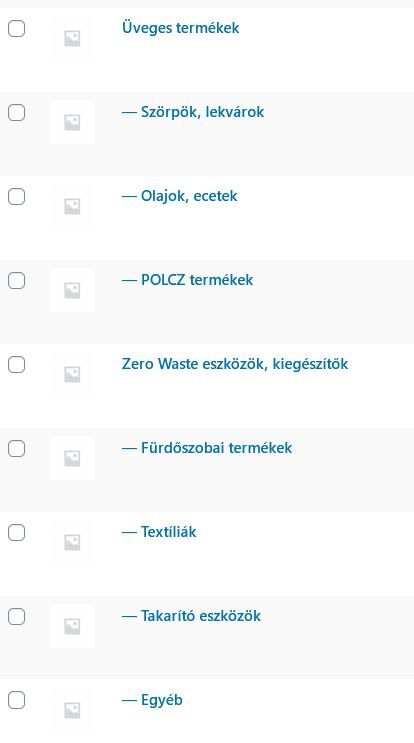Open Zero Waste eszközök, kiegészítők category

(235, 364)
